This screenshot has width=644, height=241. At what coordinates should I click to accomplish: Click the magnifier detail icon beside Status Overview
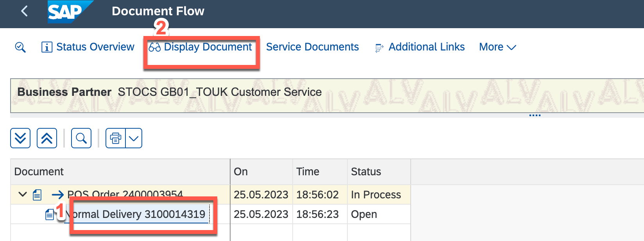click(x=20, y=47)
